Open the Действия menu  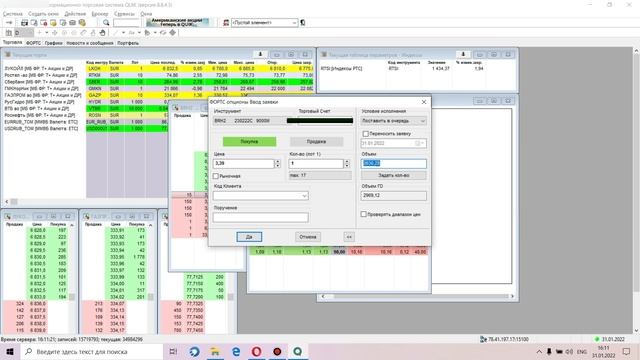click(x=75, y=14)
